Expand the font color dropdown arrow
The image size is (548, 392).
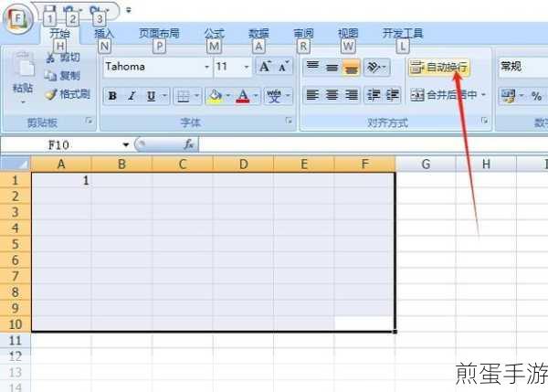(256, 95)
